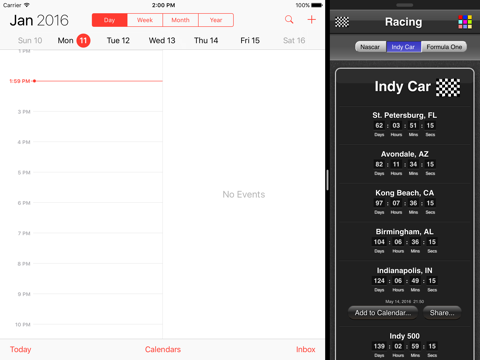Viewport: 480px width, 360px height.
Task: Open the colorful grid icon in Racing header
Action: point(465,22)
